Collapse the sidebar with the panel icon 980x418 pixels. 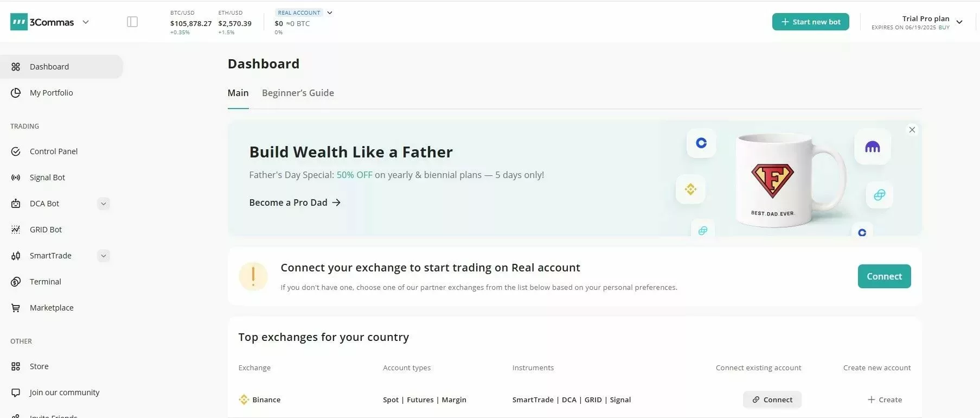[x=132, y=21]
